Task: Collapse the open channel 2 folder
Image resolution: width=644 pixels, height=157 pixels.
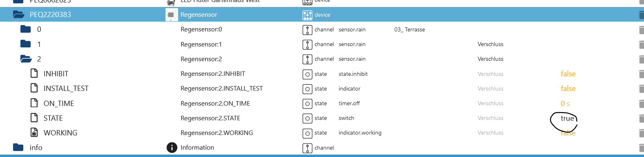Action: tap(26, 59)
